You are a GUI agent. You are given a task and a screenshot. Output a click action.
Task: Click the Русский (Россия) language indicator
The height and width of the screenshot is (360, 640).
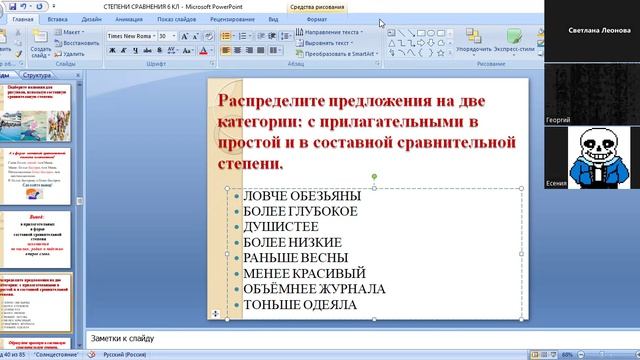pos(124,355)
